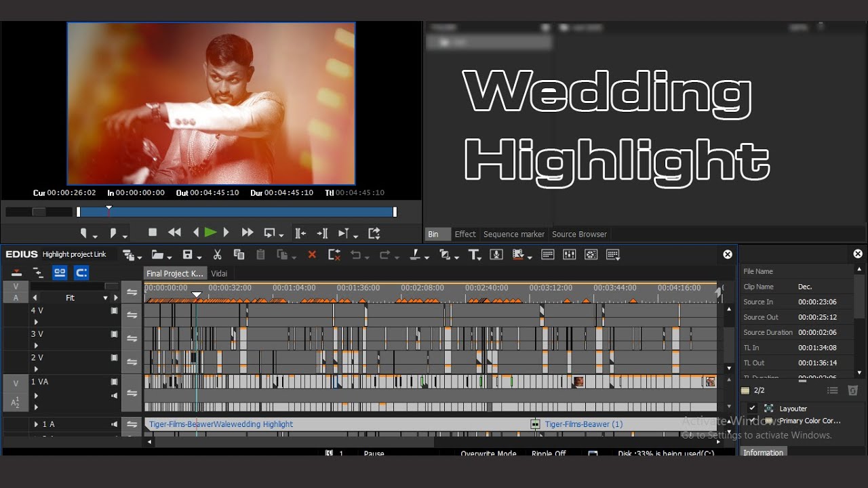868x488 pixels.
Task: Switch to the Source Browser tab
Action: coord(579,235)
